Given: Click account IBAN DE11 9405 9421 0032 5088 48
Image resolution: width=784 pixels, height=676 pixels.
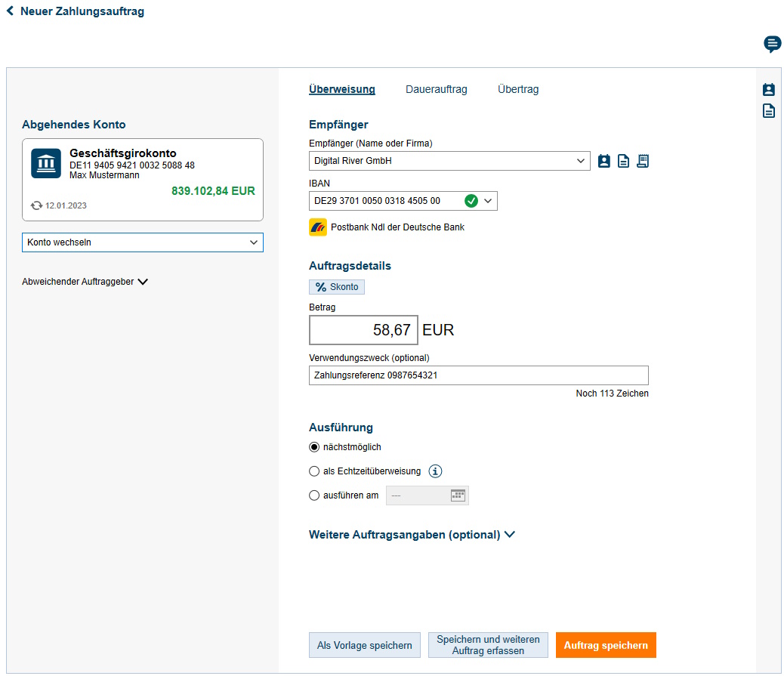Looking at the screenshot, I should (x=132, y=165).
